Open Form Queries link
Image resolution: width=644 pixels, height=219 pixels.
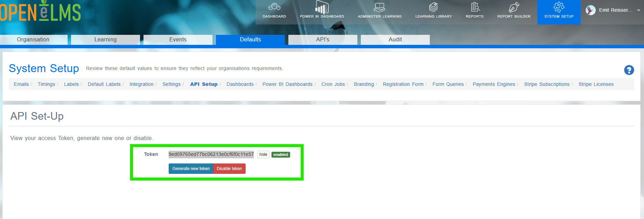[x=448, y=84]
